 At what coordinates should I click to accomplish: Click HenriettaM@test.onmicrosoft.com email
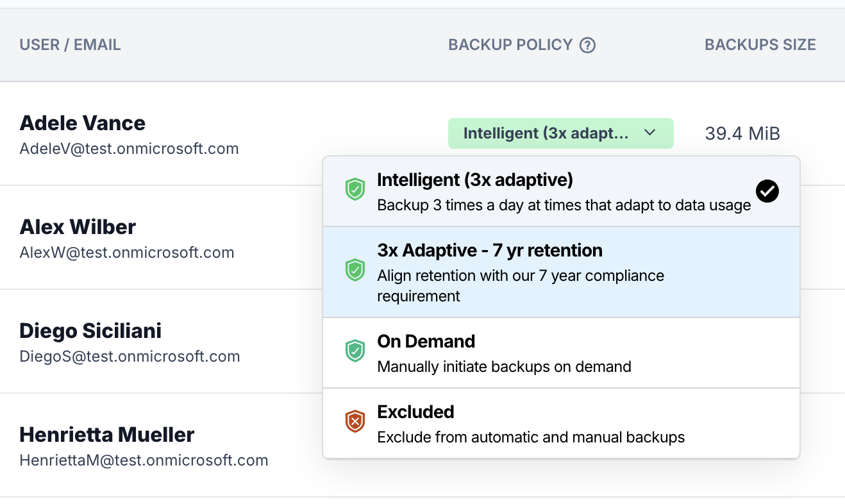pyautogui.click(x=144, y=460)
